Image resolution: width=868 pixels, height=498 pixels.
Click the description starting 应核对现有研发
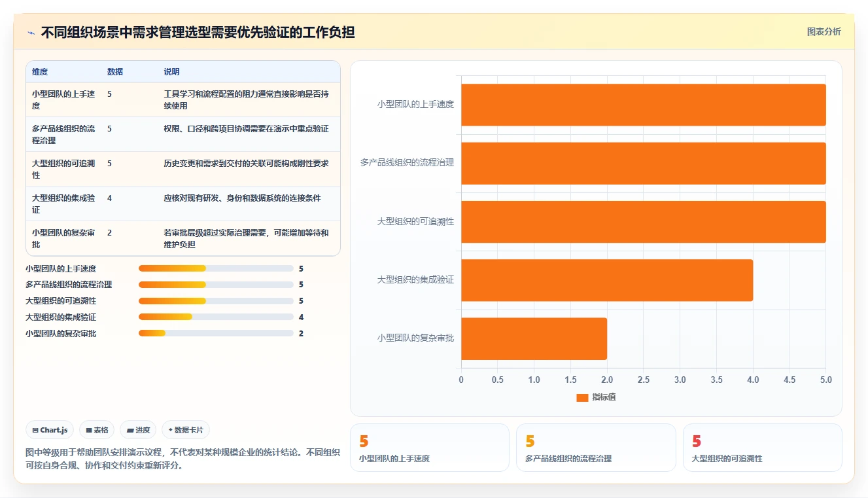[243, 198]
